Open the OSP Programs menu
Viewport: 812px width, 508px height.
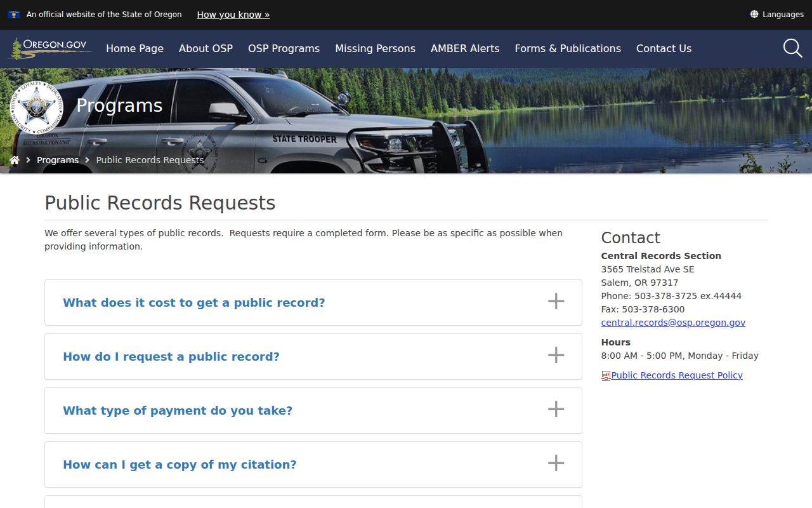(284, 48)
